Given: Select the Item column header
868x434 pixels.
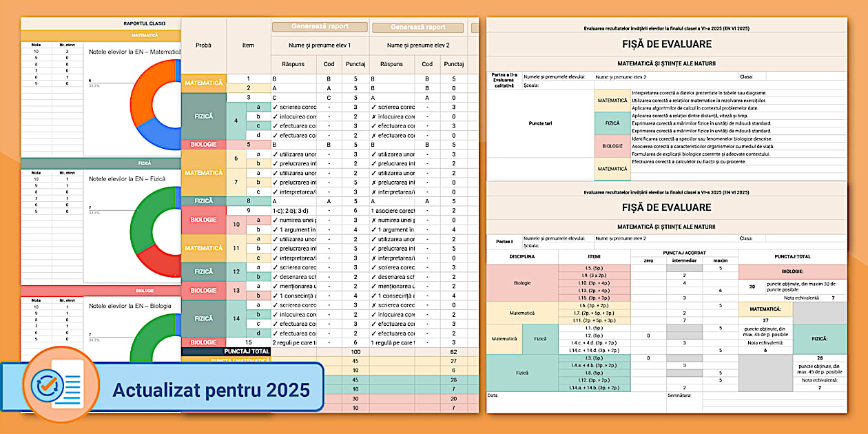Looking at the screenshot, I should coord(248,45).
